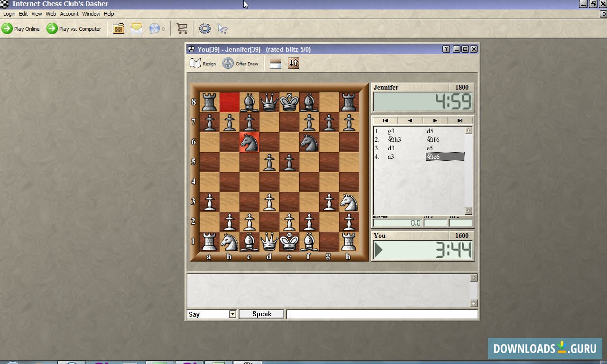Screen dimensions: 607x364
Task: Open the mail envelope icon
Action: 137,29
